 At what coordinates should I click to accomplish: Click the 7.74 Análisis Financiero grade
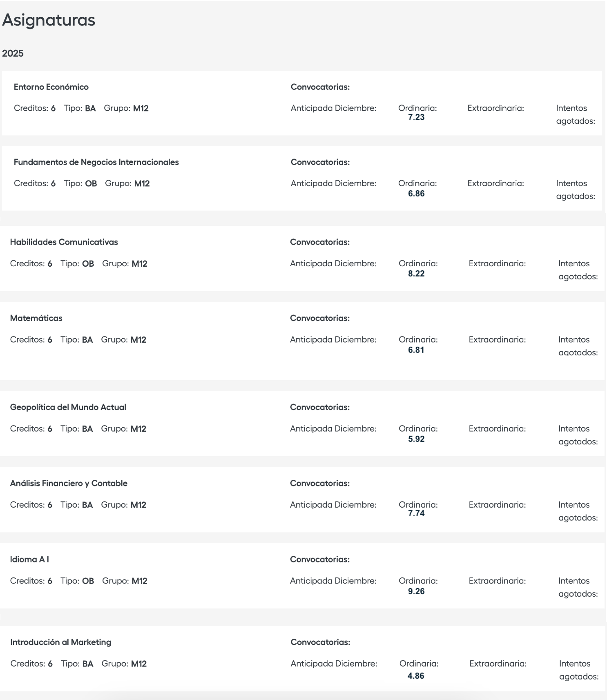(416, 513)
